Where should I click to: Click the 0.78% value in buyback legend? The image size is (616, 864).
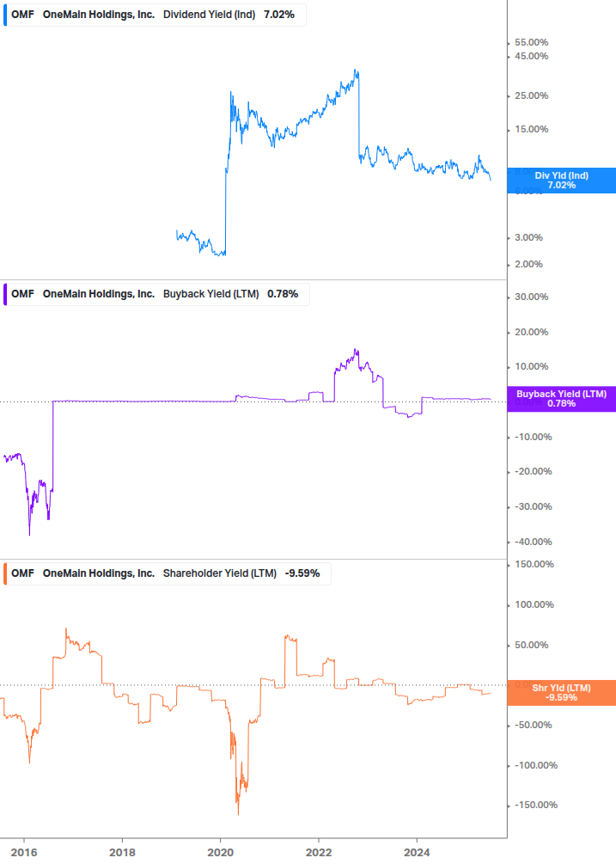(283, 294)
